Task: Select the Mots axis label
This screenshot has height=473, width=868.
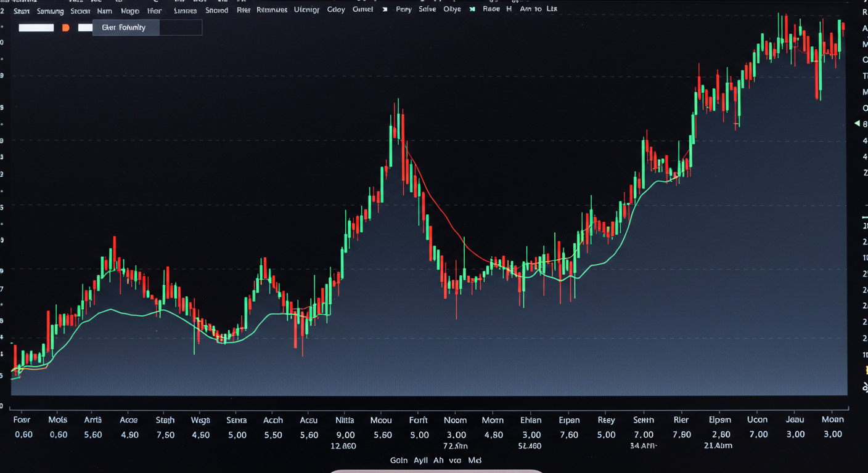Action: (57, 420)
